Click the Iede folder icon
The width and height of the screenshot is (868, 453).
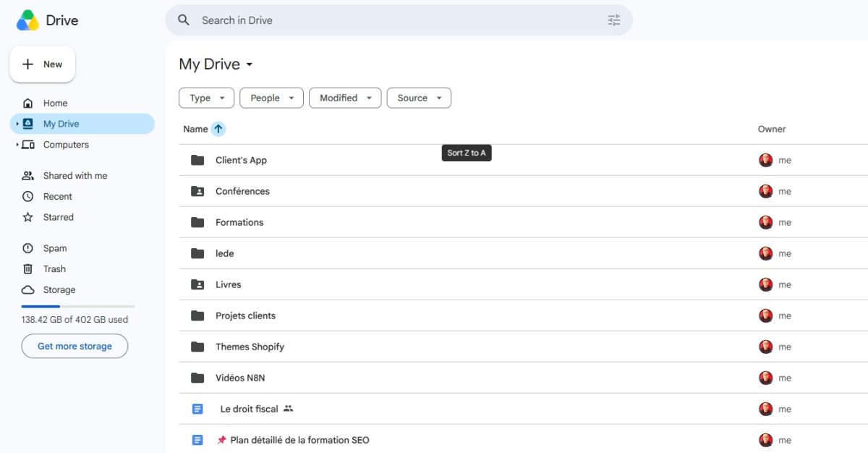pyautogui.click(x=197, y=253)
